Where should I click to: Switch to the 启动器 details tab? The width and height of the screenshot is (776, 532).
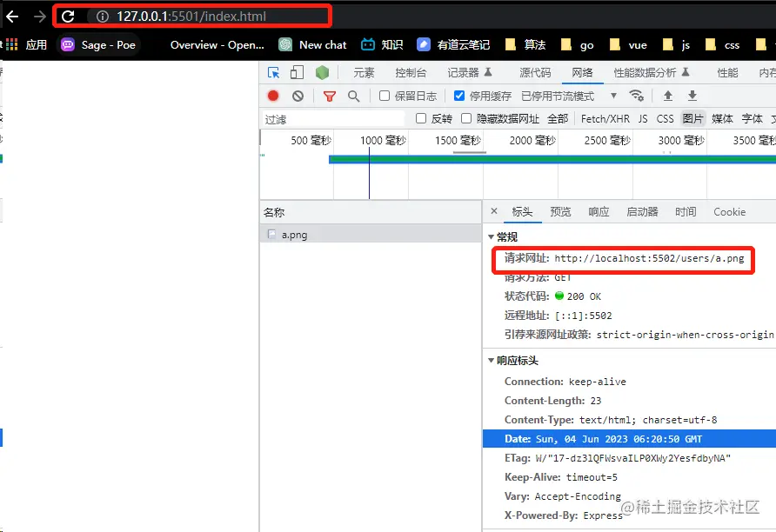(642, 212)
